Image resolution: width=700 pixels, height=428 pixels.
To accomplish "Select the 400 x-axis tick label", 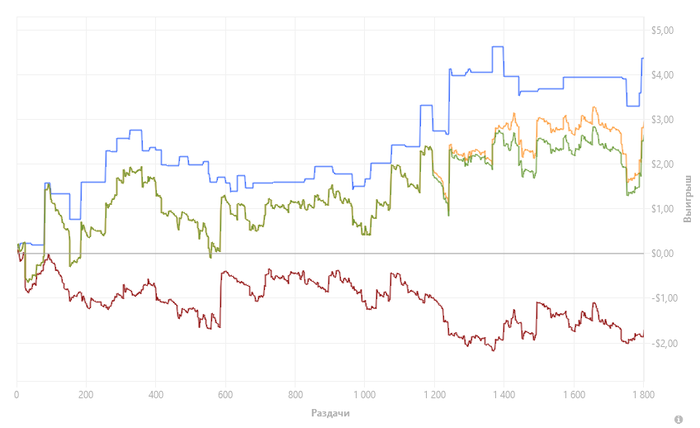I will tap(156, 394).
